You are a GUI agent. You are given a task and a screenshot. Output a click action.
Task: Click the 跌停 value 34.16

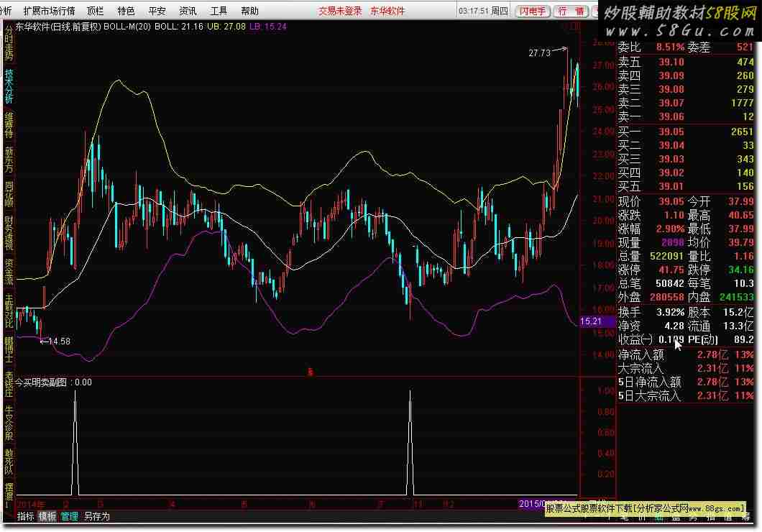[740, 269]
